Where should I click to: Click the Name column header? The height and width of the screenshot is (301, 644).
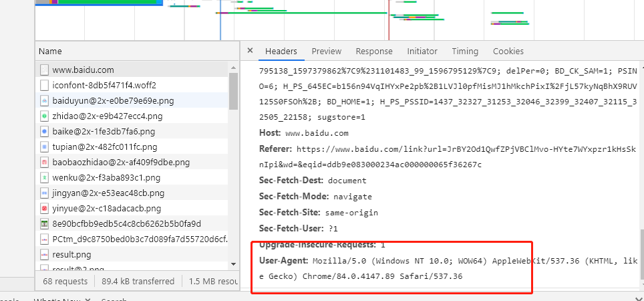(x=137, y=52)
